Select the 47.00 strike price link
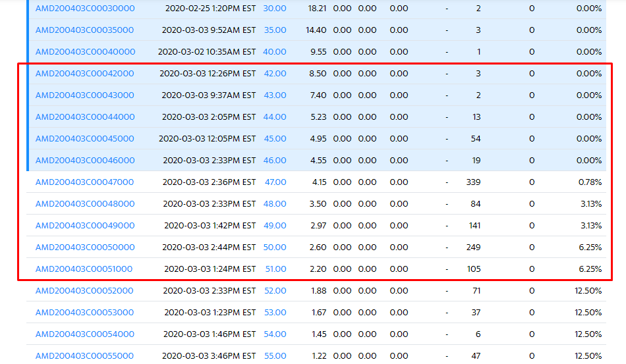Viewport: 626px width, 364px height. (275, 182)
